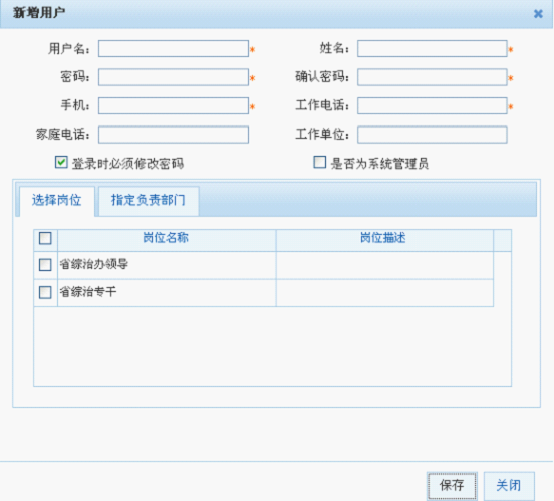
Task: Switch to the 选择岗位 tab
Action: [57, 201]
